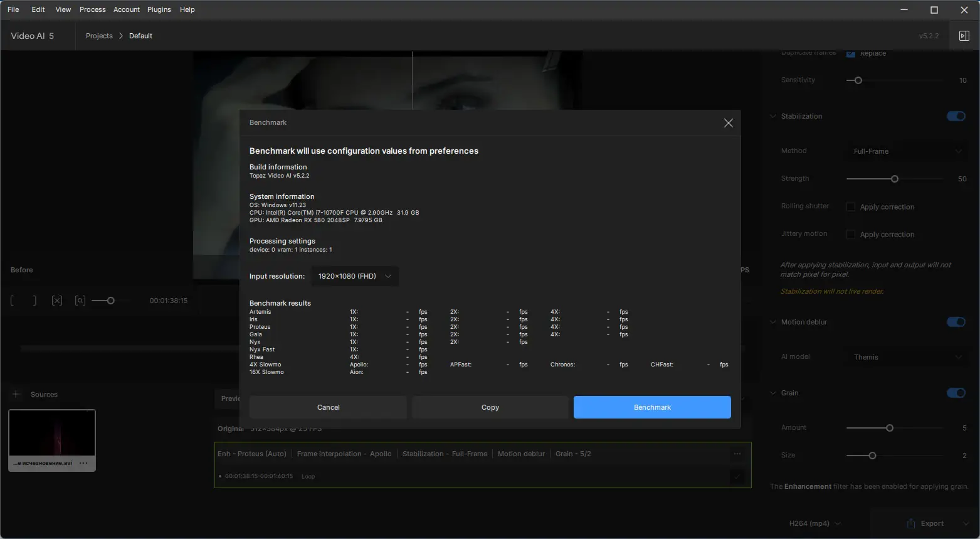Open the Process menu
The height and width of the screenshot is (539, 980).
92,9
